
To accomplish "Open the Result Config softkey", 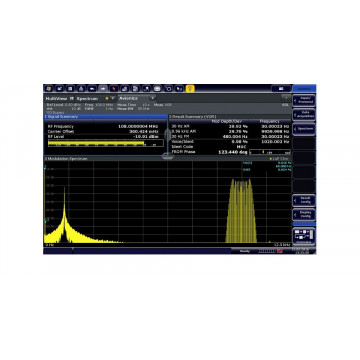I will point(304,200).
